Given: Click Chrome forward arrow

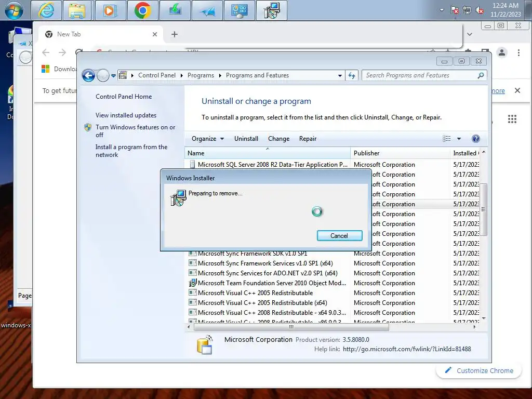Looking at the screenshot, I should (x=62, y=52).
